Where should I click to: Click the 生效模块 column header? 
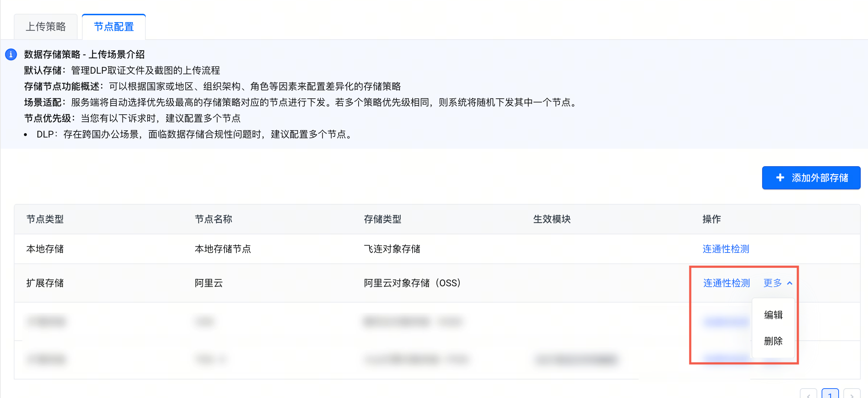point(551,219)
